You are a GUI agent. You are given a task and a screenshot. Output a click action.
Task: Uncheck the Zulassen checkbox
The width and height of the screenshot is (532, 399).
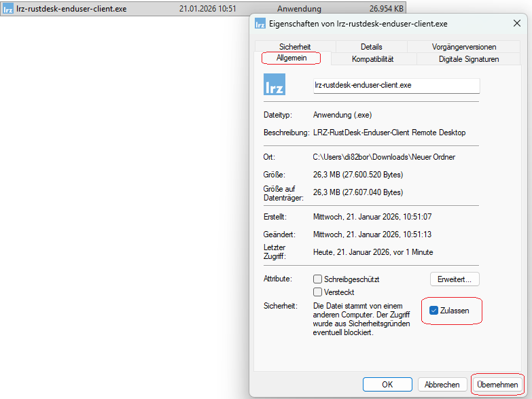click(434, 311)
